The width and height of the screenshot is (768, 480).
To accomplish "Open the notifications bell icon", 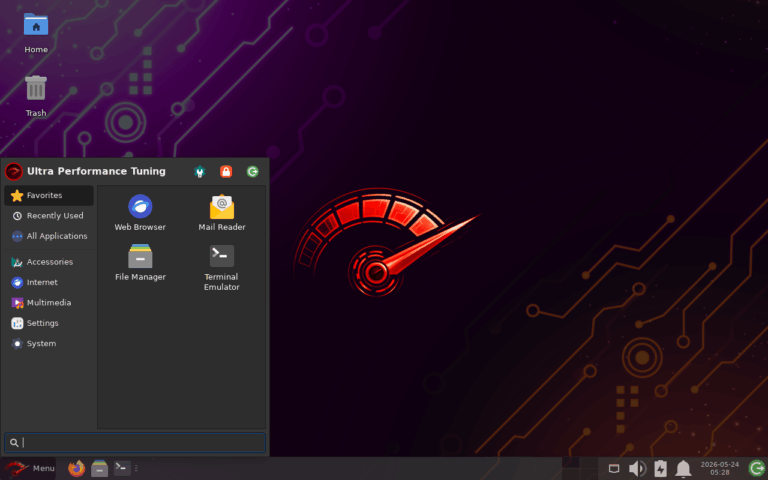I will coord(683,469).
